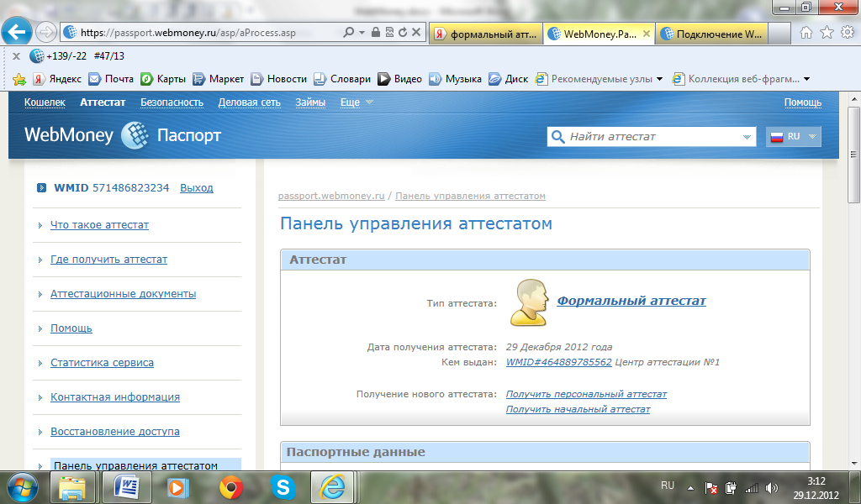Open the Кошелек menu item

pyautogui.click(x=45, y=102)
